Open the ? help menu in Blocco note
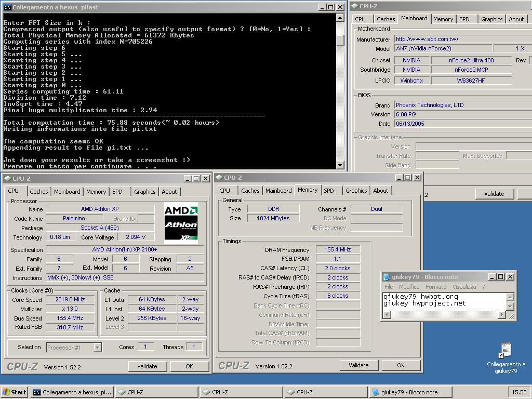Viewport: 532px width, 399px height. pos(484,287)
